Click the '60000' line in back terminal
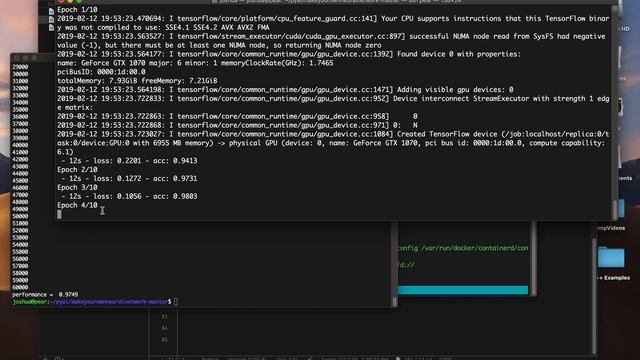640x360 pixels. (x=20, y=287)
